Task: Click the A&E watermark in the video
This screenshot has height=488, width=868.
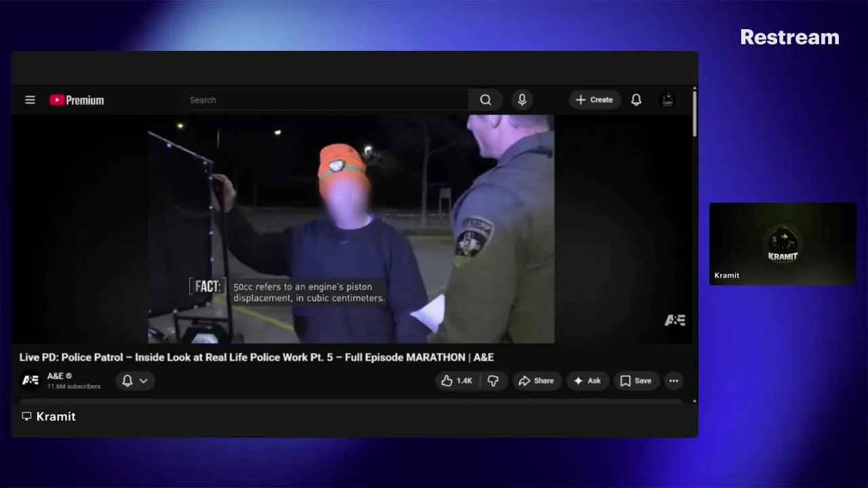Action: [x=675, y=320]
